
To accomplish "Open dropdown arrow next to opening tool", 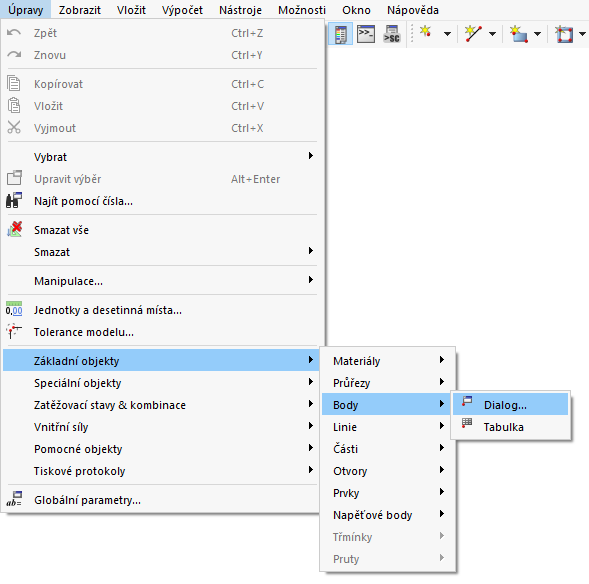I will [582, 34].
